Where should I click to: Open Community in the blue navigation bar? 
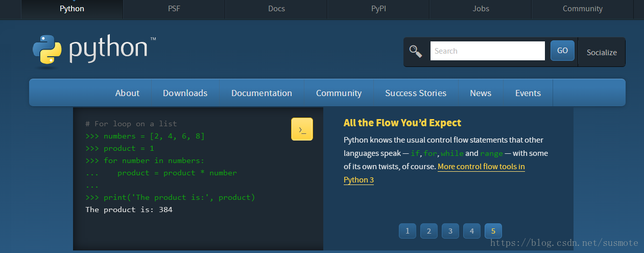coord(339,93)
